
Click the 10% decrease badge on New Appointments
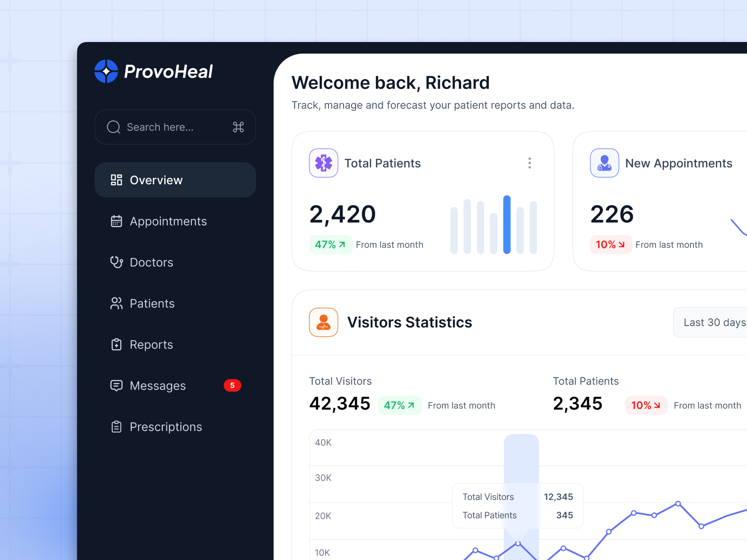(x=611, y=244)
